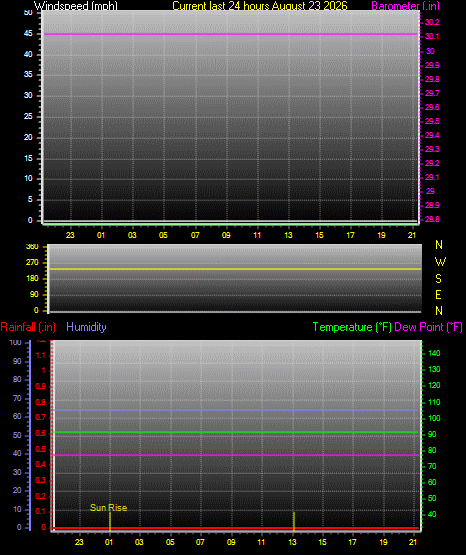Click the Rainfall (.in) legend label
466x555 pixels.
[28, 327]
